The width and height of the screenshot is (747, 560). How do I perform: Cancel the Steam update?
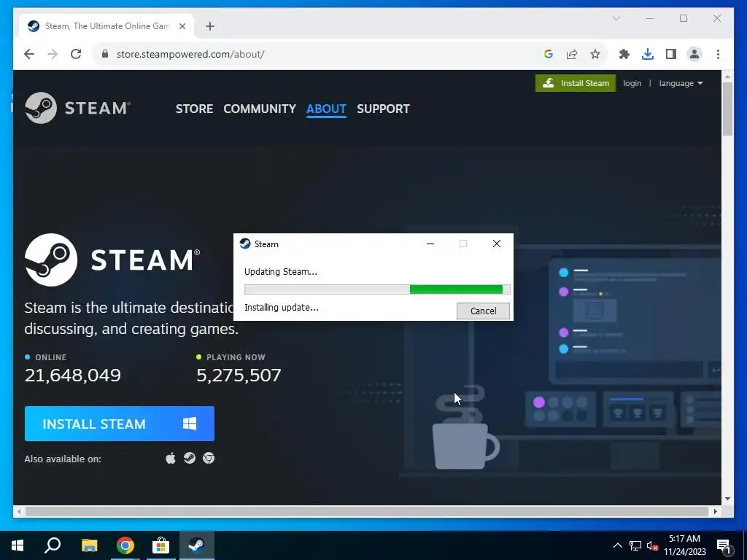(x=483, y=311)
